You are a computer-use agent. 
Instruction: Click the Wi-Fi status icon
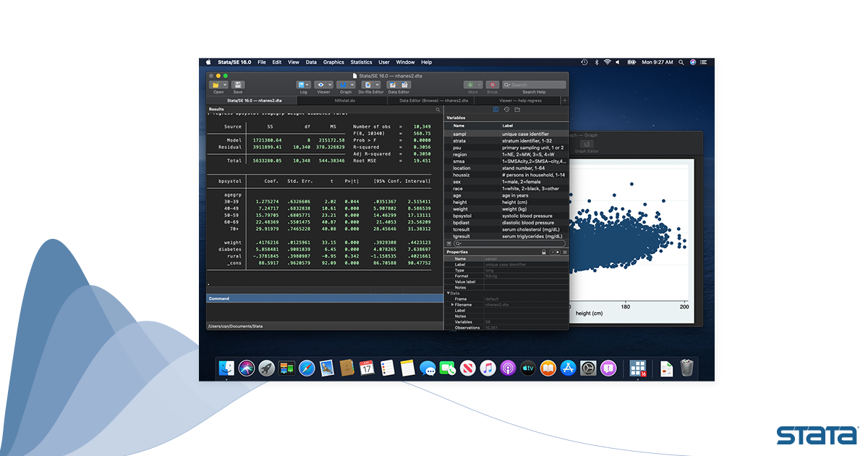[x=608, y=62]
